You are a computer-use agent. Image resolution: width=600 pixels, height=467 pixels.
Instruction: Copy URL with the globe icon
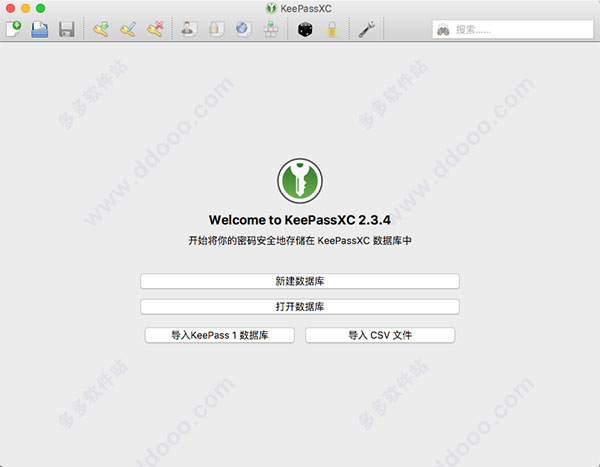click(x=243, y=29)
